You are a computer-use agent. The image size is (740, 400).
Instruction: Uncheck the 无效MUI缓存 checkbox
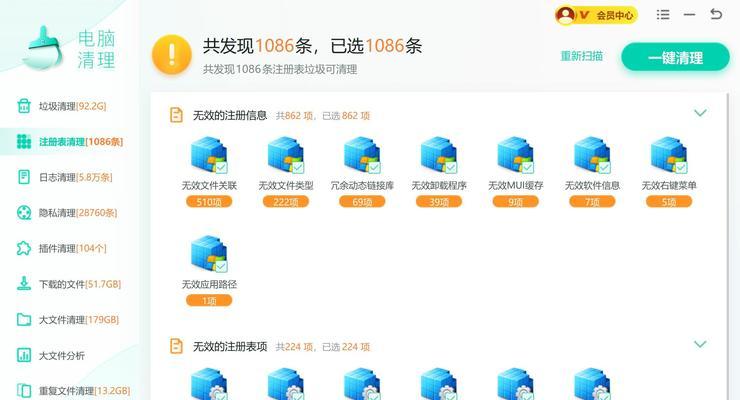point(528,167)
